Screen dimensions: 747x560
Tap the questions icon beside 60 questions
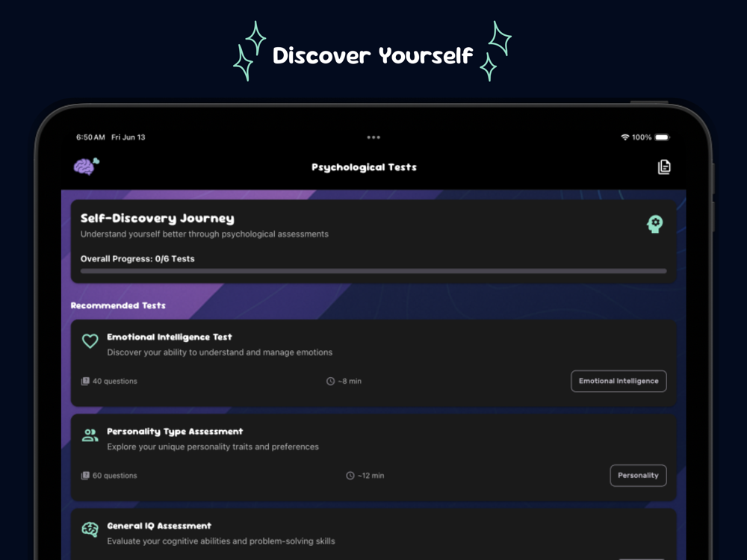(85, 475)
